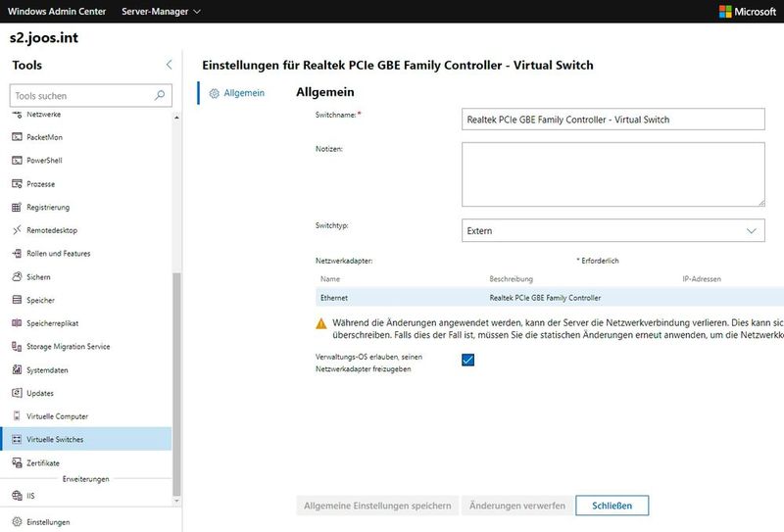Click Änderungen verwerfen button

tap(517, 506)
